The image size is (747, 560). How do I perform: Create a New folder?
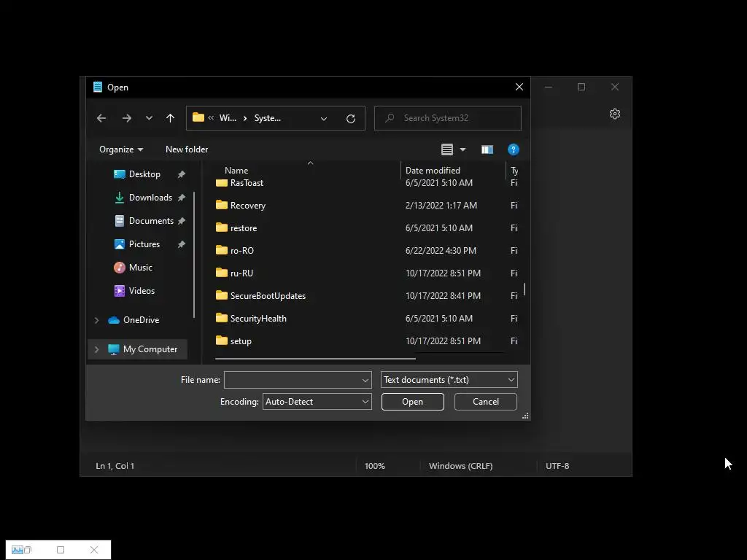pos(187,149)
